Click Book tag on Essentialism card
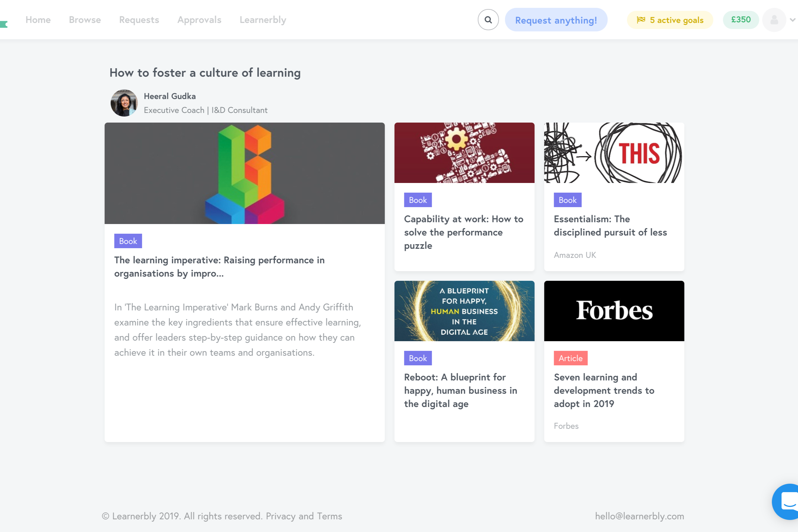 568,200
